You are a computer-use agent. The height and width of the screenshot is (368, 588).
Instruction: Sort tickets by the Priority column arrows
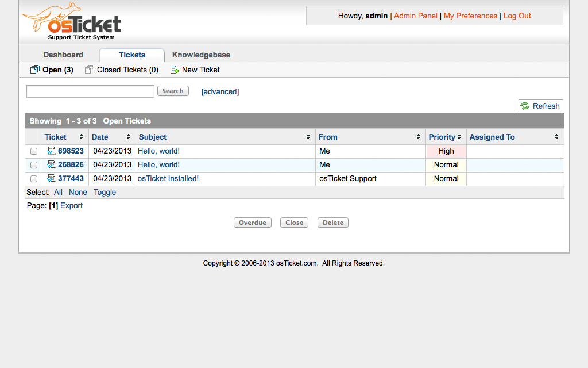(x=460, y=137)
